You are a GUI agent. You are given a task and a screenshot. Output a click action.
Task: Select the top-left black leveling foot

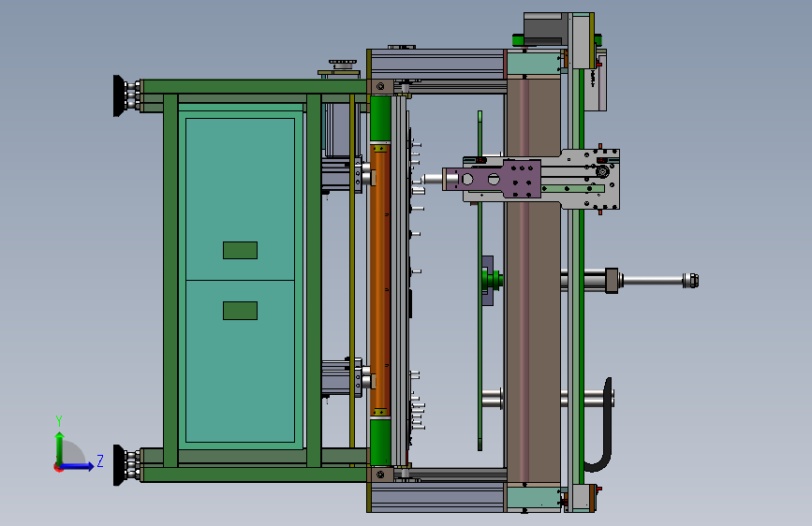coord(120,95)
